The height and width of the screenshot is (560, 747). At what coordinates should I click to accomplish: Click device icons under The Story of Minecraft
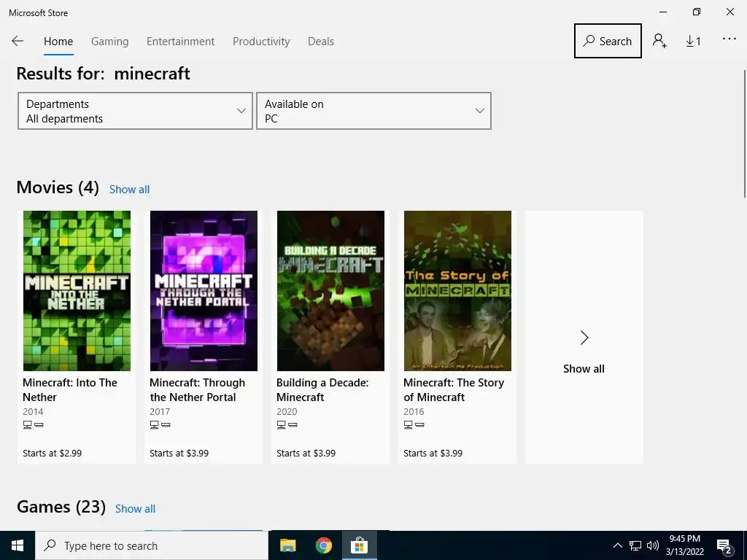(414, 424)
